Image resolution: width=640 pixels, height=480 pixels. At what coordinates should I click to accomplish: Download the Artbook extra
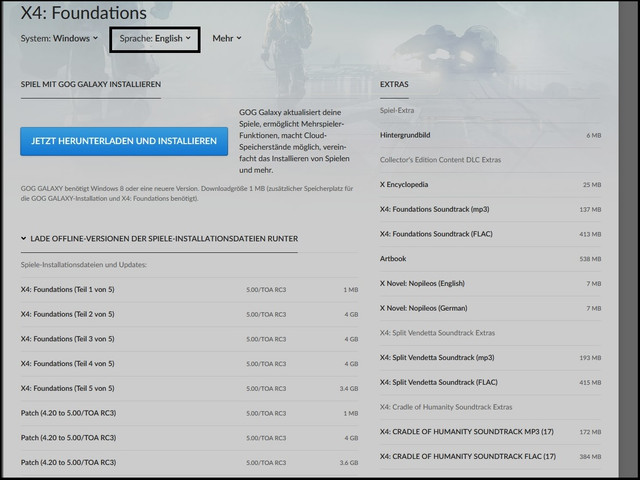490,259
